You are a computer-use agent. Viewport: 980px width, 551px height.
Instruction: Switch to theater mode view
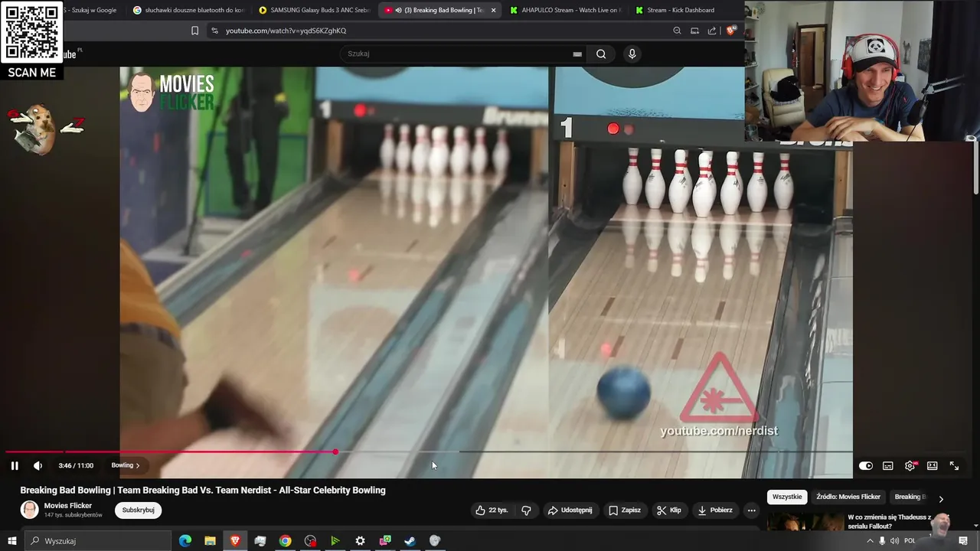(x=933, y=465)
